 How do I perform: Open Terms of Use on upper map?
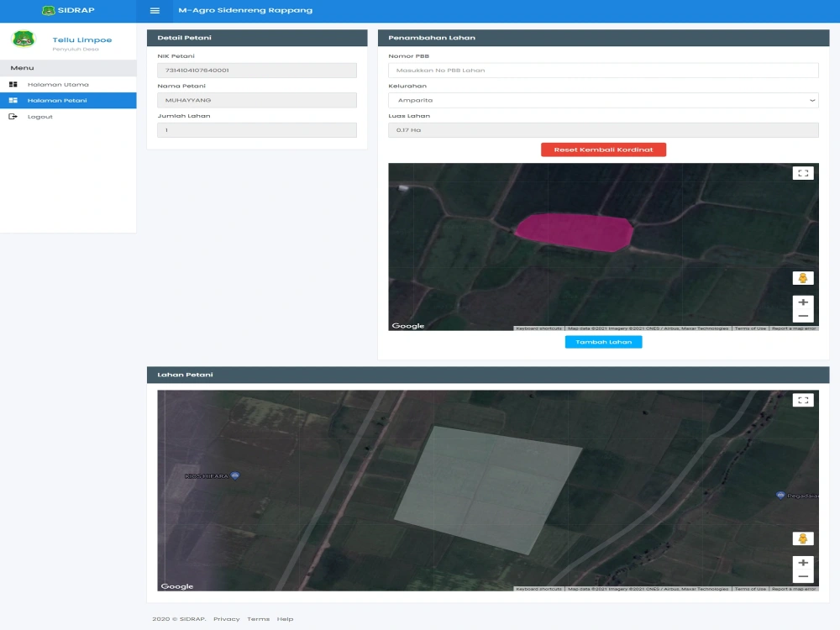[750, 328]
